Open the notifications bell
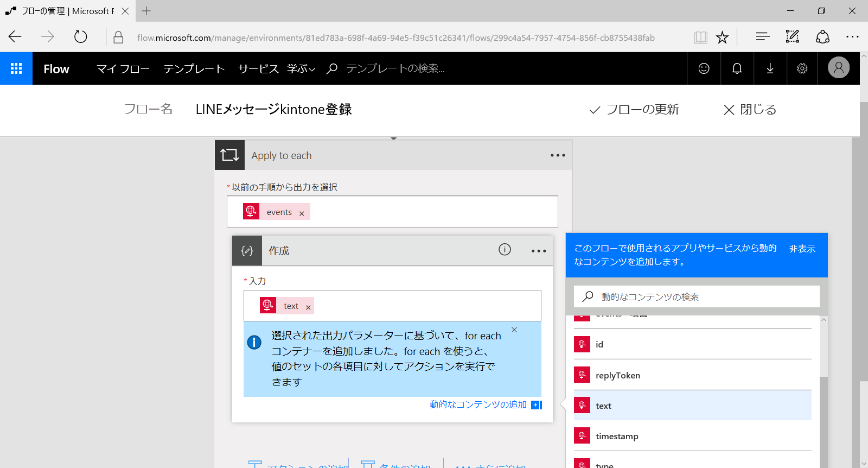This screenshot has height=468, width=868. click(x=737, y=68)
